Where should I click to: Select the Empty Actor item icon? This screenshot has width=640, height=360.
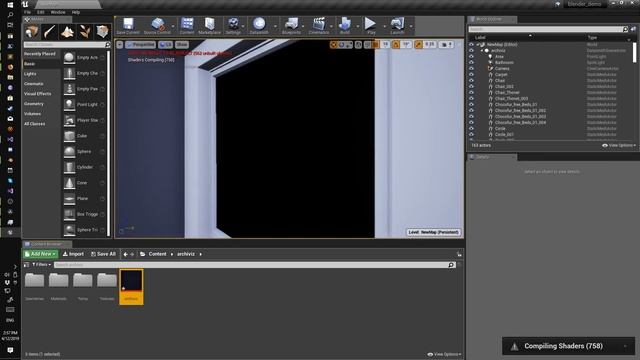click(69, 58)
